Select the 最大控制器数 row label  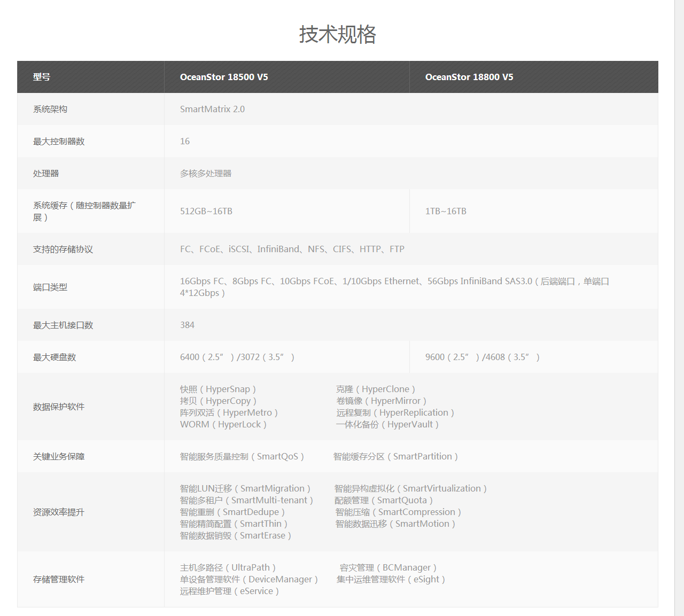coord(59,141)
